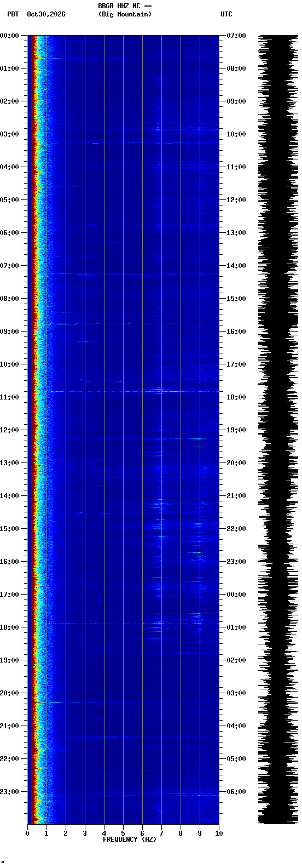Select the 15:00 PDT left-axis label
This screenshot has width=302, height=868.
pyautogui.click(x=10, y=529)
